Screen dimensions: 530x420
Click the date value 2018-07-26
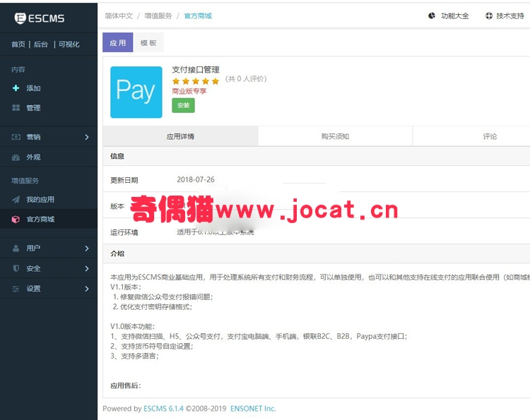tap(196, 179)
